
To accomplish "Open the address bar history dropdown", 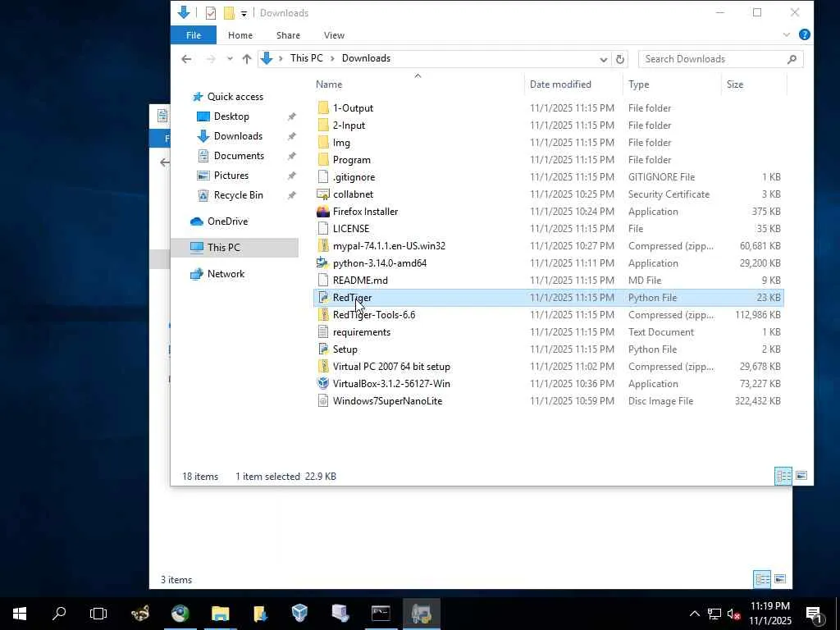I will coord(603,59).
